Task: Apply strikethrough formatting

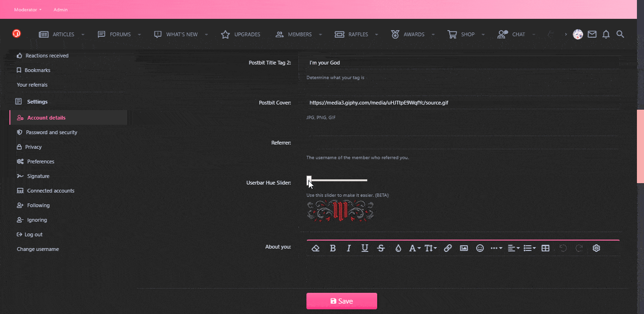Action: 381,248
